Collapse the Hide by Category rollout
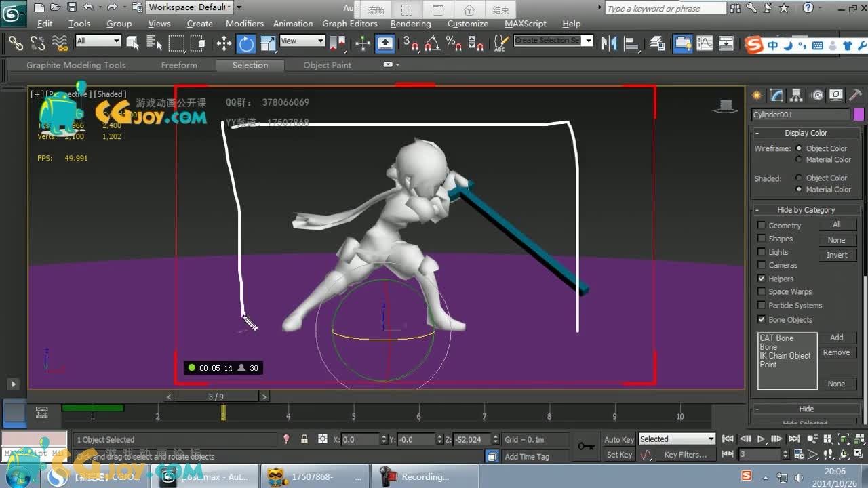868x488 pixels. 806,210
